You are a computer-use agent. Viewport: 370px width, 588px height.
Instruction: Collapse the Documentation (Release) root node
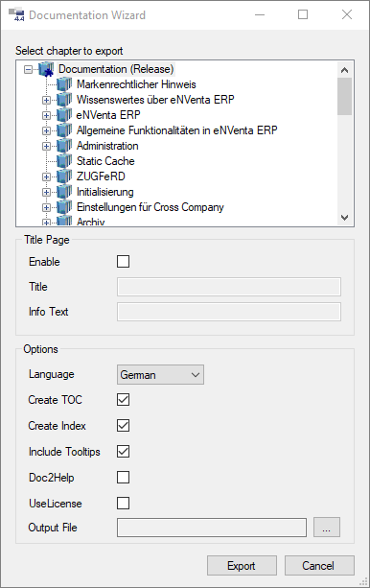coord(28,69)
